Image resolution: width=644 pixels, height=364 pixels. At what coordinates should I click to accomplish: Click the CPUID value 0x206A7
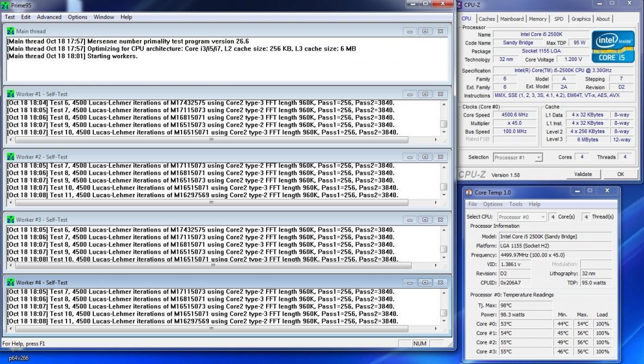point(515,283)
